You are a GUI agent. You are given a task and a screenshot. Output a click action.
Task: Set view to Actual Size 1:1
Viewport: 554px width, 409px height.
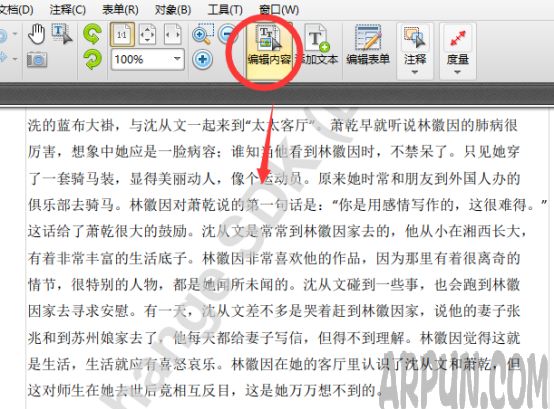point(122,34)
